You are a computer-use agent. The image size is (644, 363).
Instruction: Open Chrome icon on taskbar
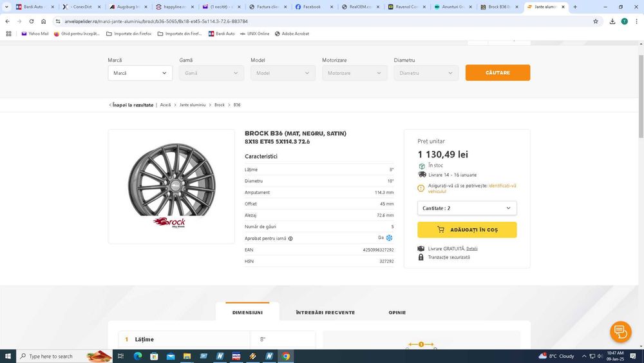pyautogui.click(x=286, y=356)
